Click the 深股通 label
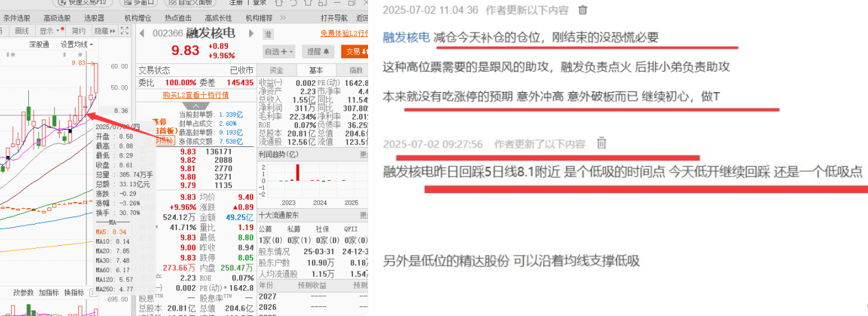 pyautogui.click(x=39, y=44)
